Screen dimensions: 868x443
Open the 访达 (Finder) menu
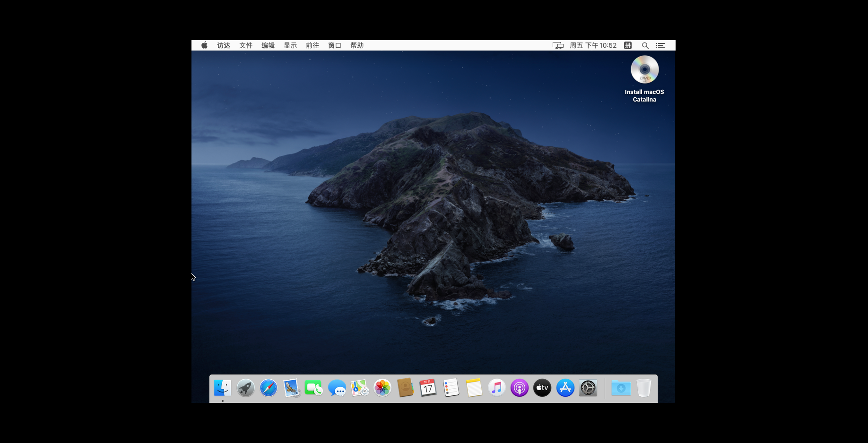(x=224, y=45)
